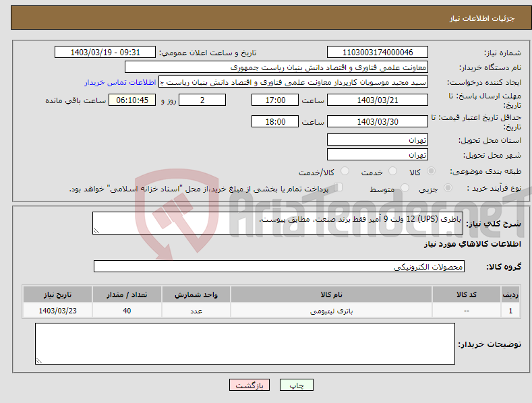Click the empty buyer notes textarea
The height and width of the screenshot is (403, 532).
245,344
